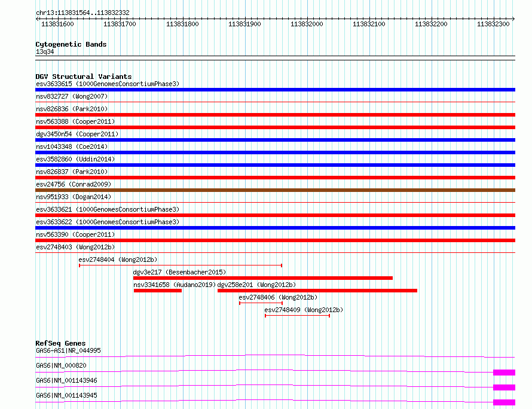Select the esv2748403 (Wong2012b) label

coord(75,247)
